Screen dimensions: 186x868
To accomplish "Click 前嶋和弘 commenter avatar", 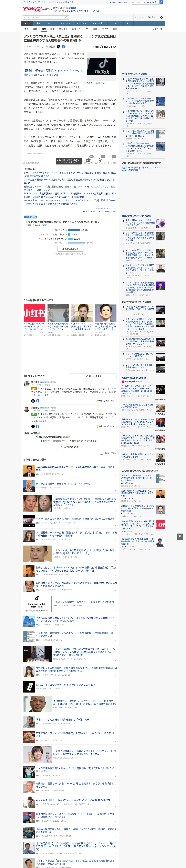I will [x=26, y=409].
